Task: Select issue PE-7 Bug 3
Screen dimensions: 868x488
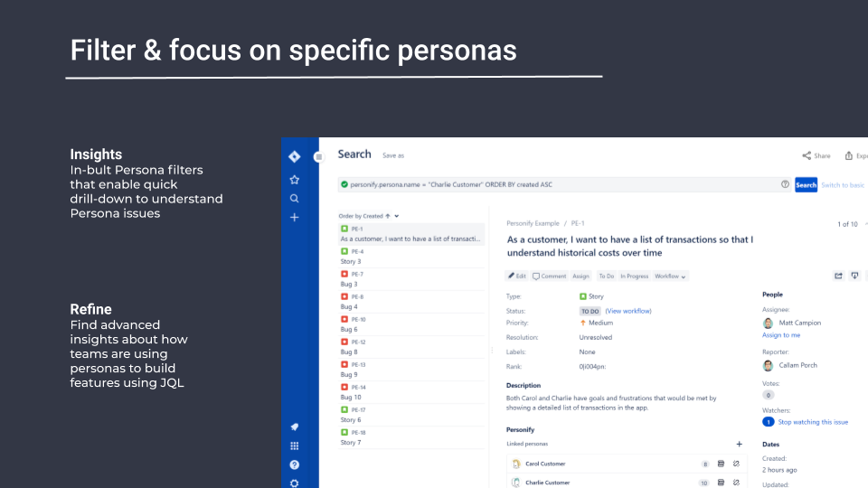Action: coord(412,279)
